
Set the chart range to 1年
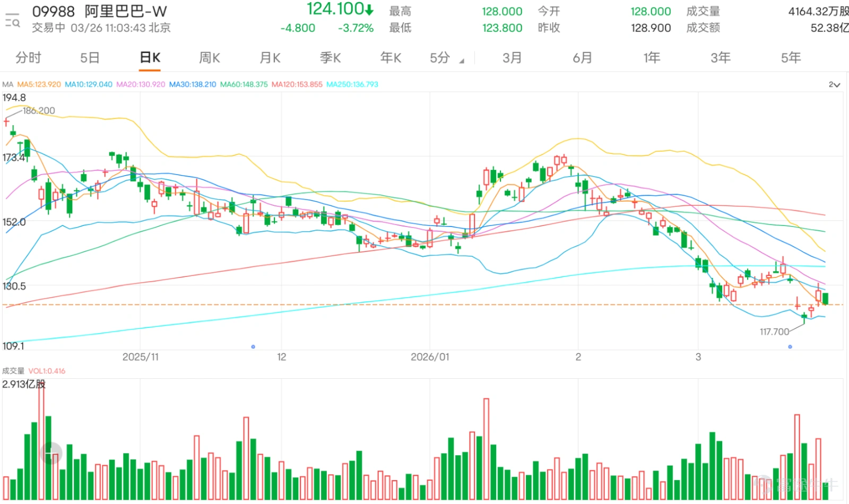tap(652, 57)
